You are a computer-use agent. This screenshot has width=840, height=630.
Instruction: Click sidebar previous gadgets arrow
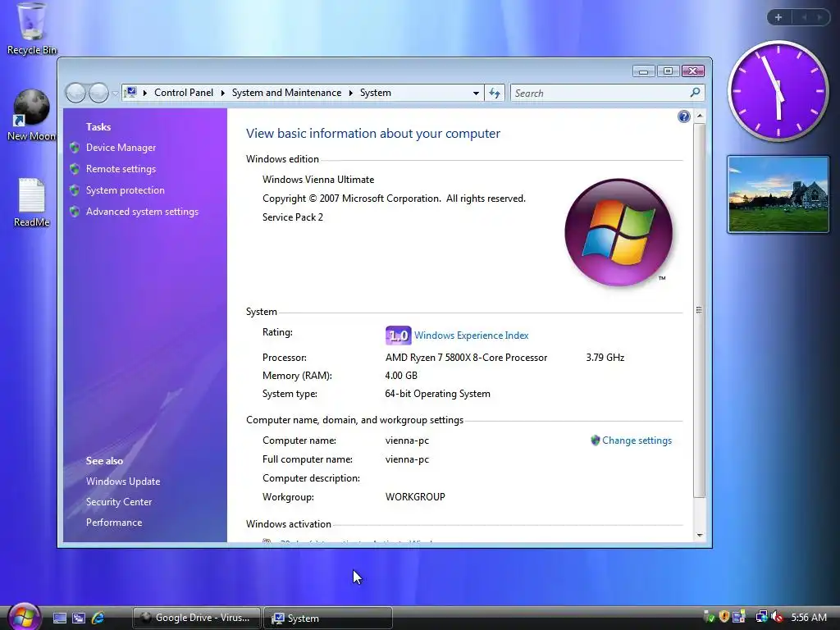804,17
